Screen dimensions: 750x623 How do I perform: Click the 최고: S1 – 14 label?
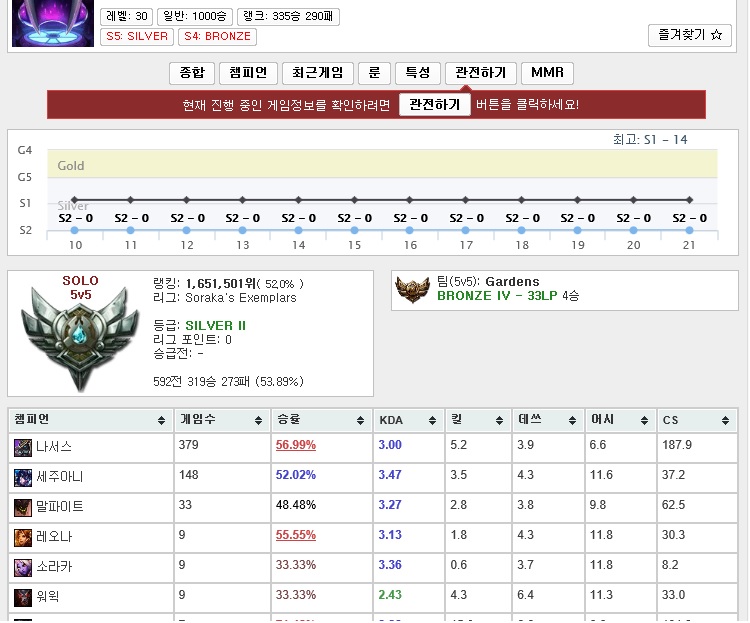coord(650,140)
